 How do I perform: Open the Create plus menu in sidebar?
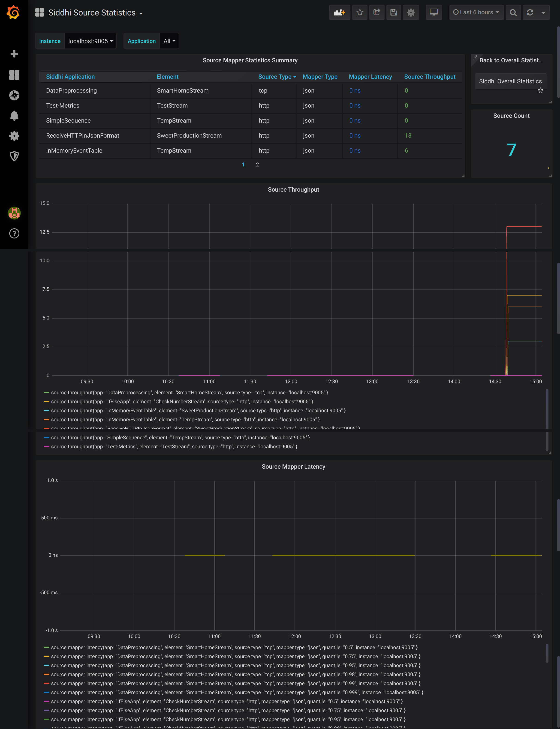tap(14, 54)
